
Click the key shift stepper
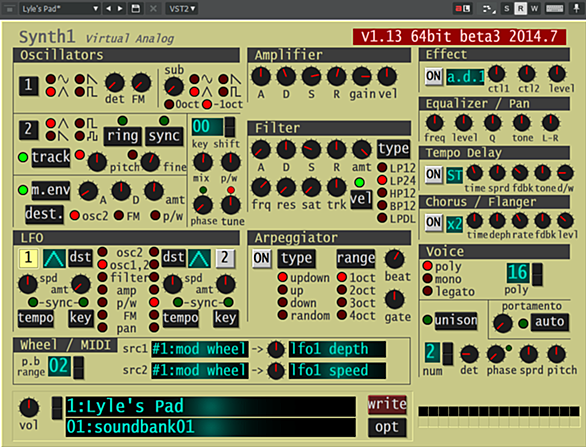pos(230,127)
